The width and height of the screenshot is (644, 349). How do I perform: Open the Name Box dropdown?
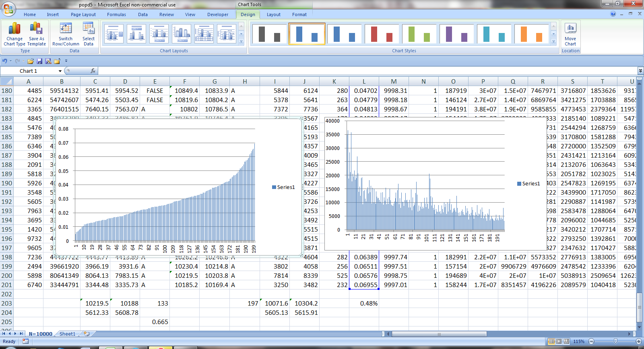(60, 71)
